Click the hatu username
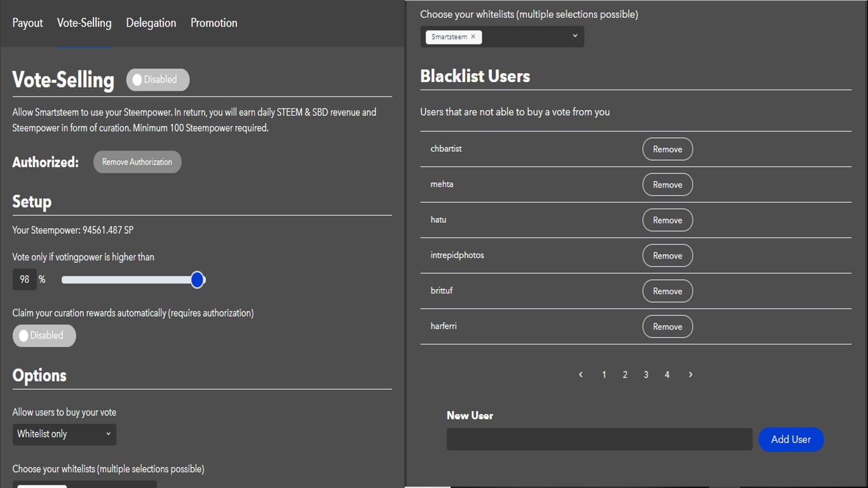868x488 pixels. pyautogui.click(x=438, y=220)
